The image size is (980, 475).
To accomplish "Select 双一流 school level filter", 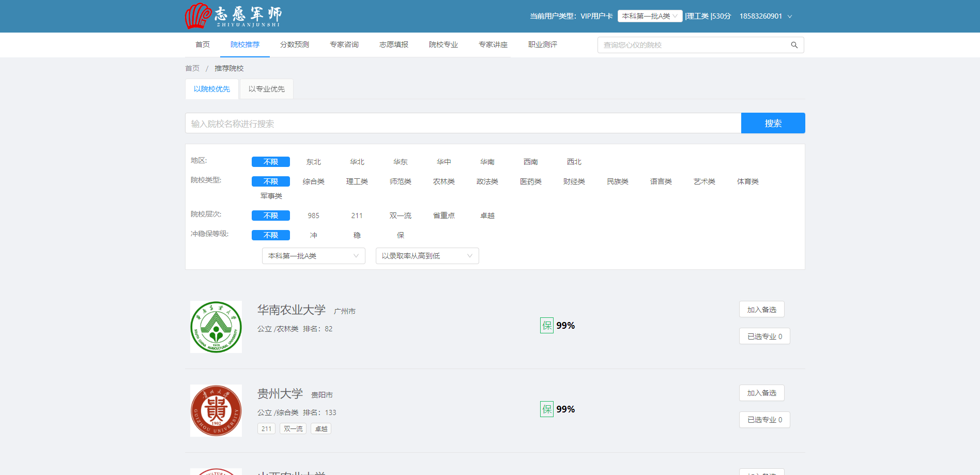I will pos(401,216).
